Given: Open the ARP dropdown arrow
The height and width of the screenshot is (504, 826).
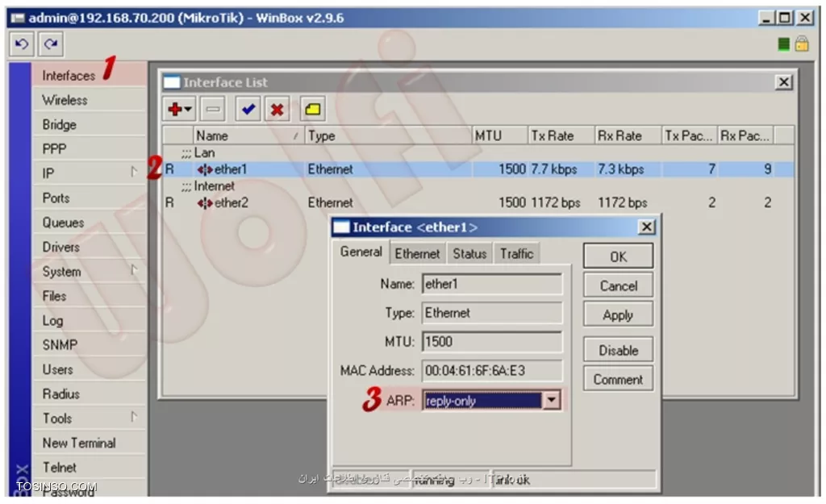Looking at the screenshot, I should [551, 400].
